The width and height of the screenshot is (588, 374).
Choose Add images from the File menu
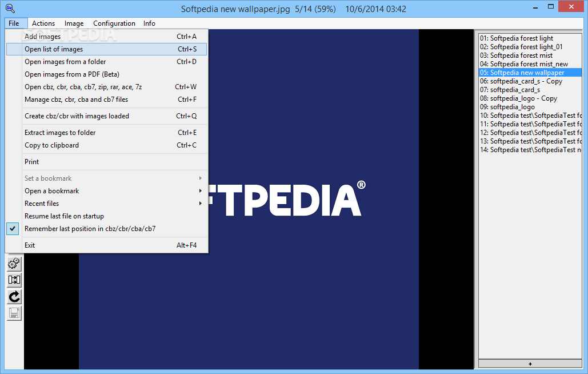[107, 37]
